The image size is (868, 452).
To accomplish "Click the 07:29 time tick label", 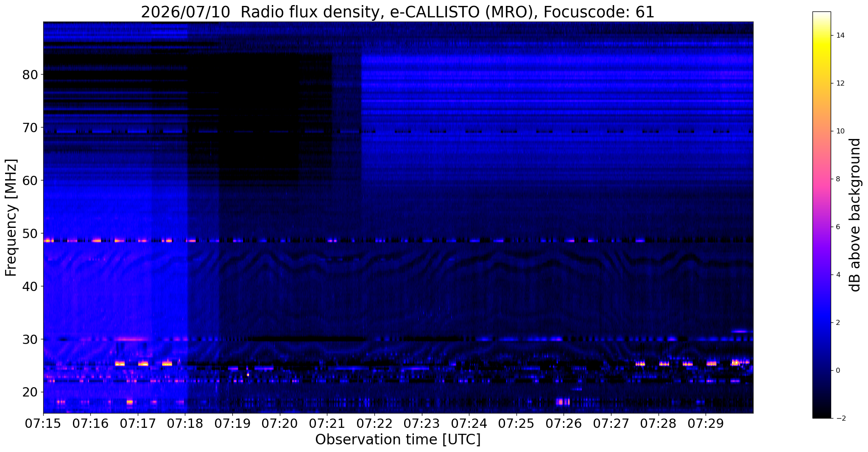I will click(706, 424).
